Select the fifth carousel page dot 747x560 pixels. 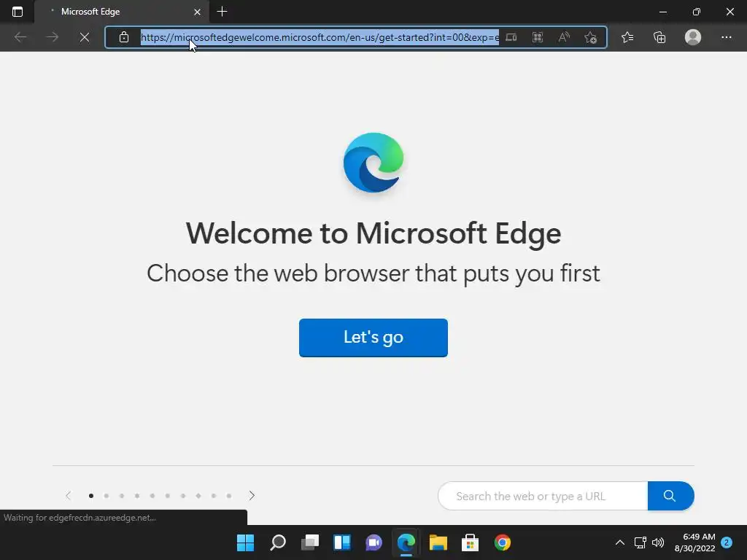pos(152,496)
